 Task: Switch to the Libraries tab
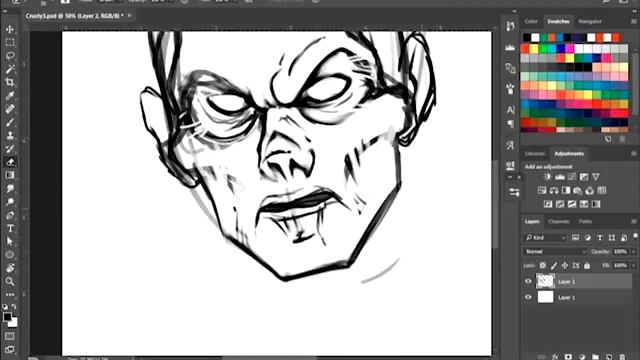click(x=535, y=153)
